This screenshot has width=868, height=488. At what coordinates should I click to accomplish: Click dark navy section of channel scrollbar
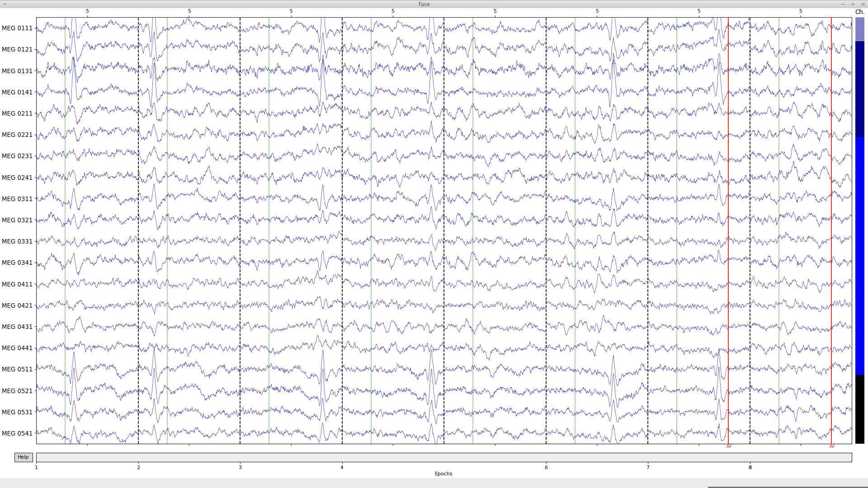[x=859, y=89]
